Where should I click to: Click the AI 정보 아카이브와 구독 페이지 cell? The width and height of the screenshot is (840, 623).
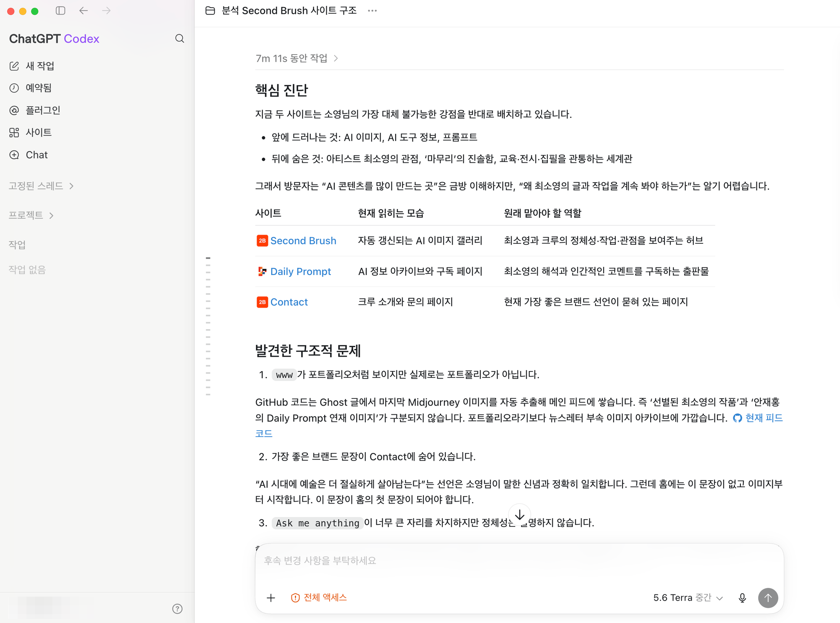click(x=420, y=272)
